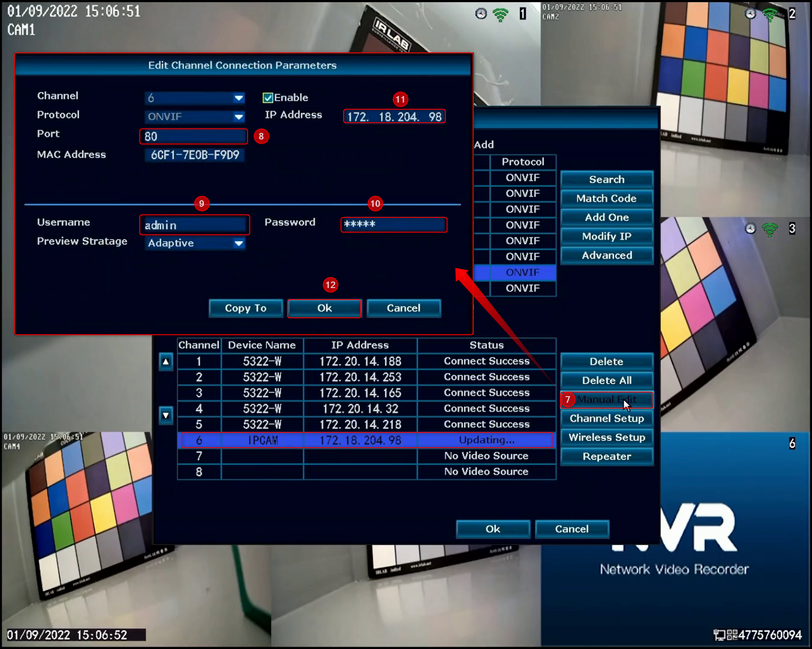Expand the Preview Stratage Adaptive dropdown
Screen dimensions: 812x649
point(195,243)
